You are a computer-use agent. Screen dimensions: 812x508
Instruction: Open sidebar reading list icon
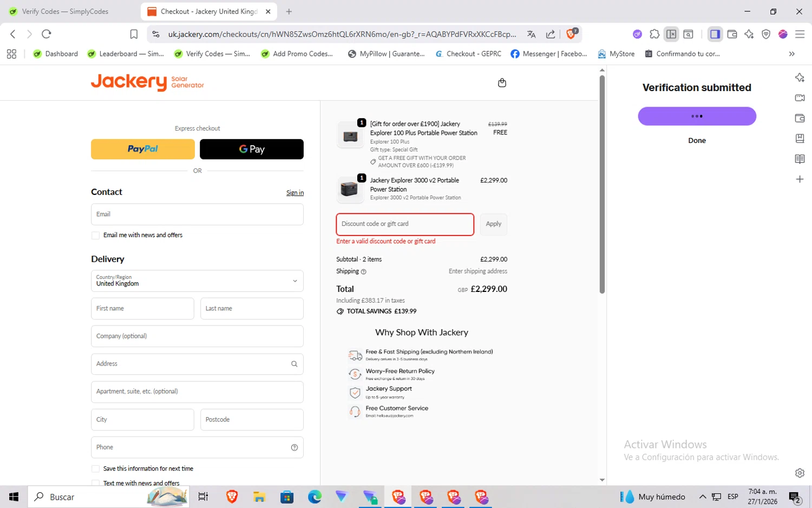click(800, 159)
